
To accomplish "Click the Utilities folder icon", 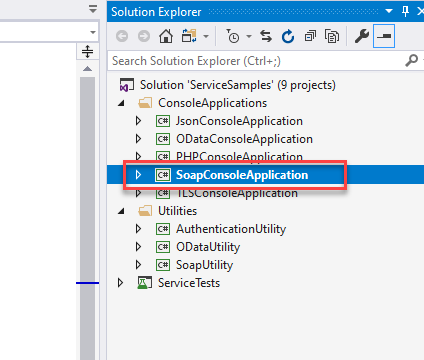I will tap(145, 211).
